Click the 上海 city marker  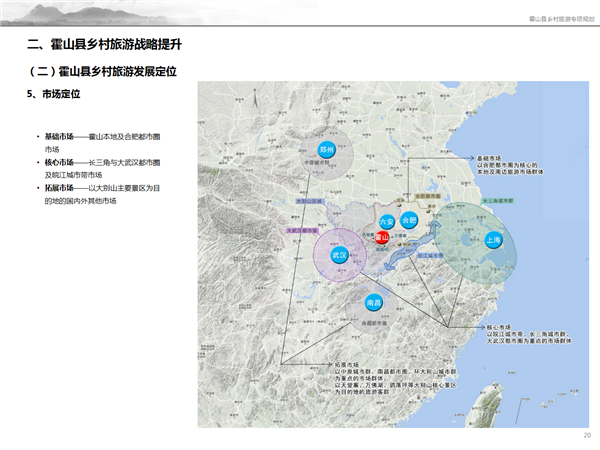tap(493, 241)
